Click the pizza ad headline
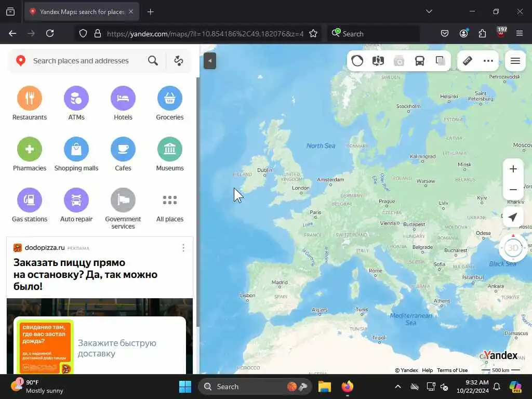Screen dimensions: 532x399 (85, 274)
